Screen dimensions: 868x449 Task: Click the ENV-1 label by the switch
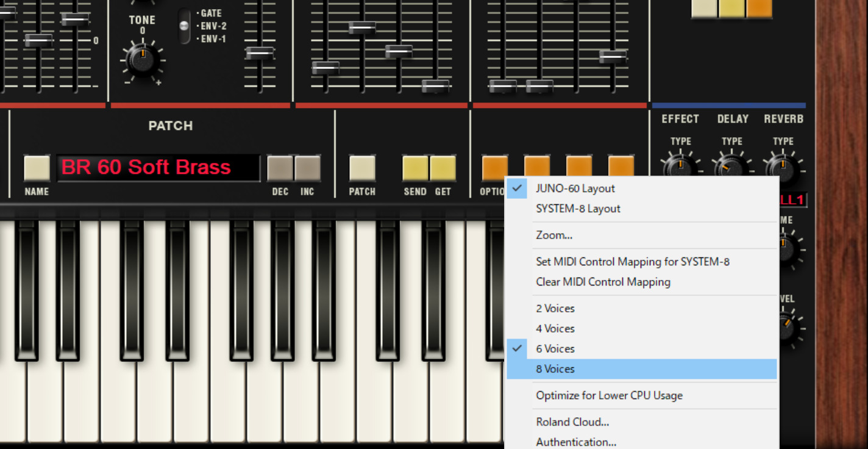pyautogui.click(x=213, y=39)
